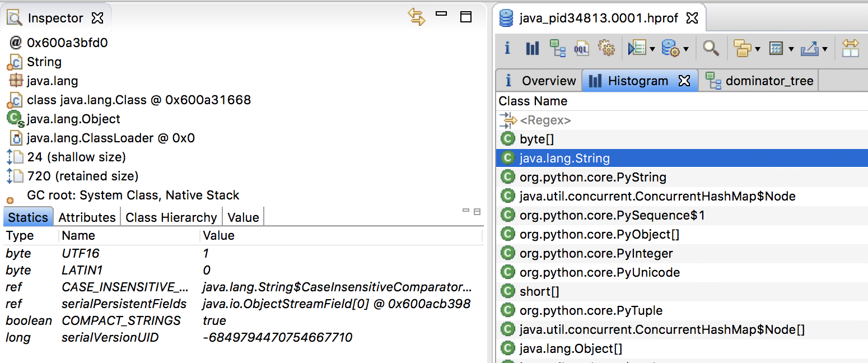Expand the export dropdown arrow

[x=825, y=49]
